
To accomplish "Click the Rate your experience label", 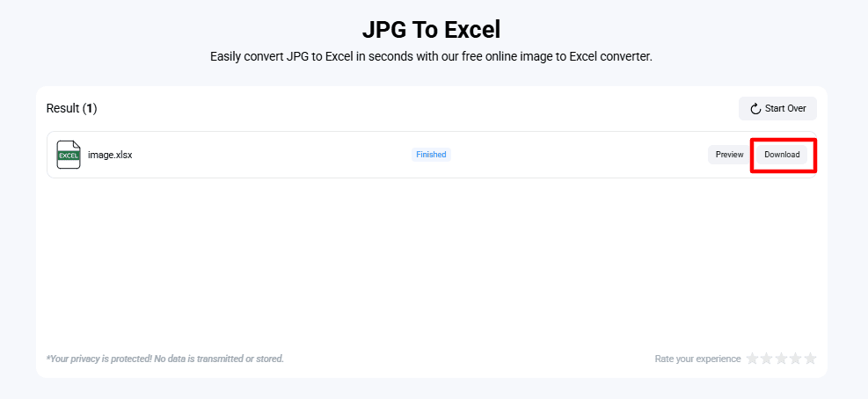I will pos(697,359).
